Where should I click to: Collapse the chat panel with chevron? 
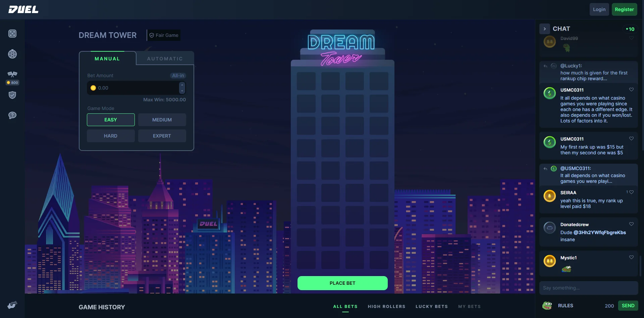[x=545, y=29]
